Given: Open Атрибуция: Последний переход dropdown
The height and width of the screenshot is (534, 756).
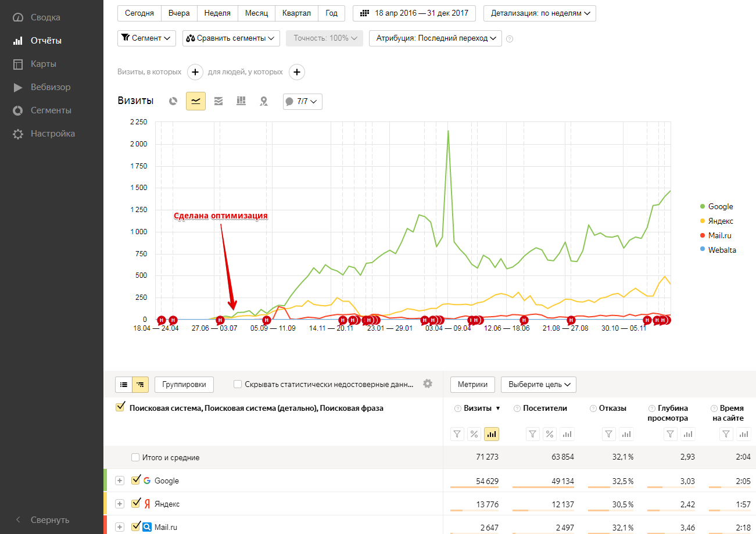Looking at the screenshot, I should 435,38.
